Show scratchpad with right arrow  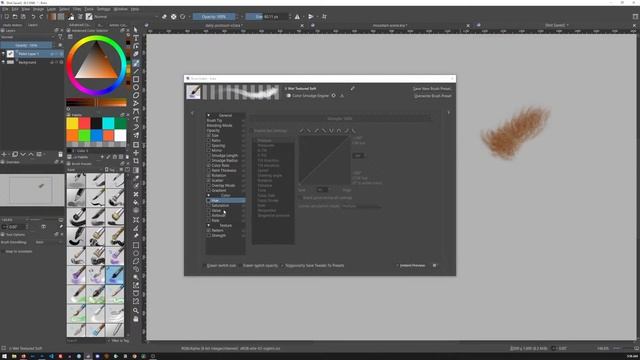pyautogui.click(x=449, y=113)
